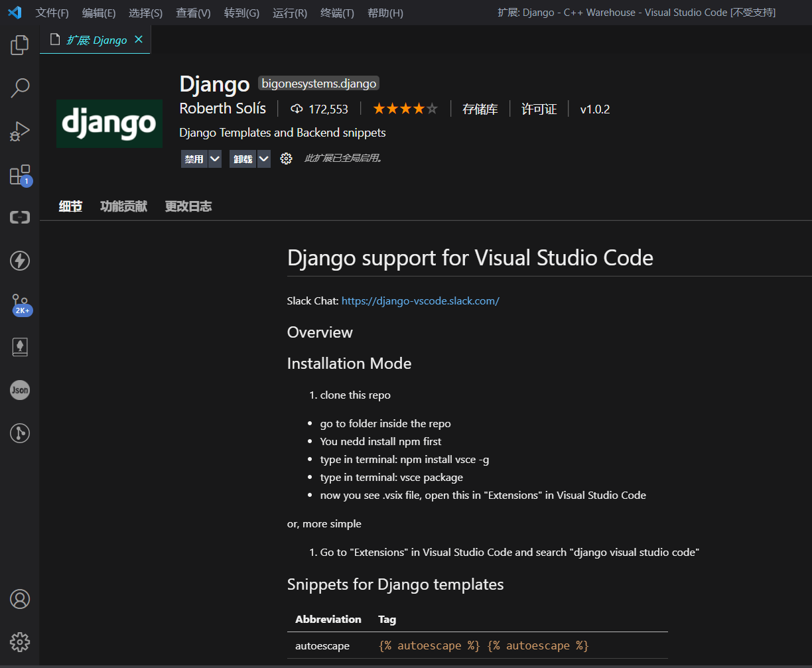Open the extension settings gear icon

coord(286,159)
